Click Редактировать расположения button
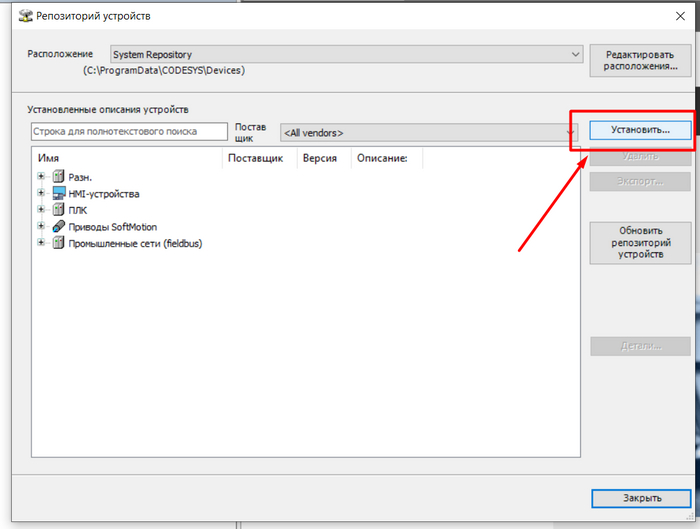 pos(641,60)
